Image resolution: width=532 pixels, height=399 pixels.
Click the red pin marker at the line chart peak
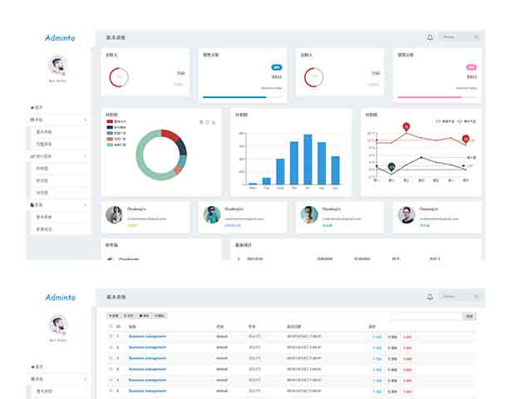[x=406, y=127]
